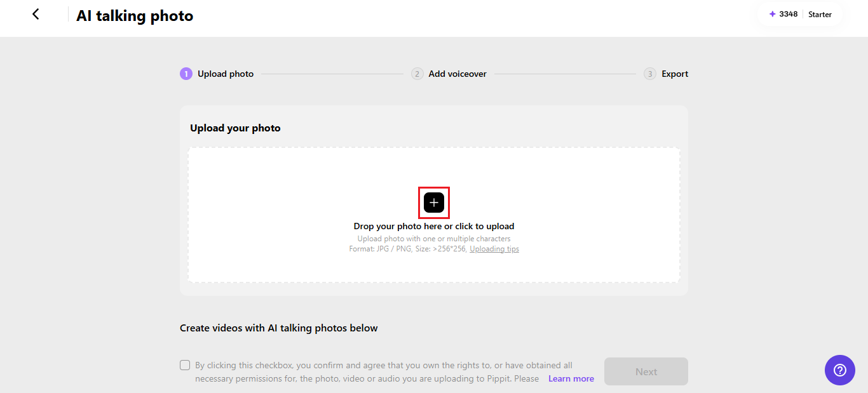The width and height of the screenshot is (868, 393).
Task: Open the 3348 credits balance
Action: pos(783,14)
